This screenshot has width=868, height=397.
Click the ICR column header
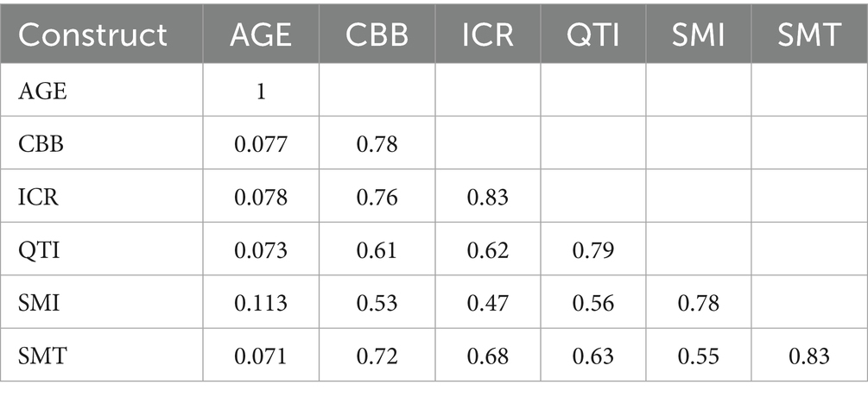(x=488, y=35)
